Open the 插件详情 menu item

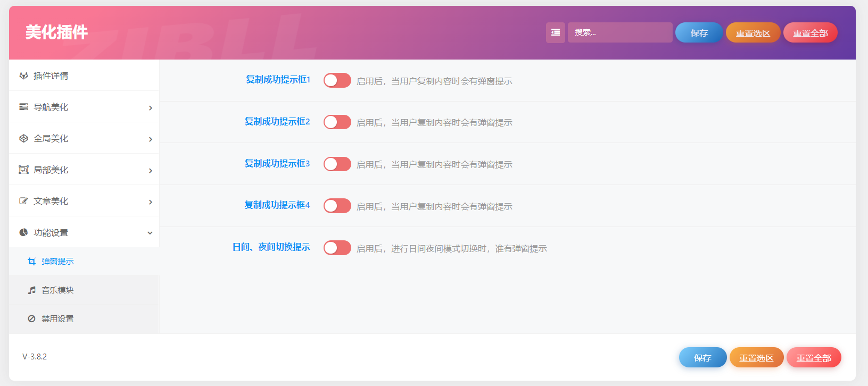pos(84,75)
